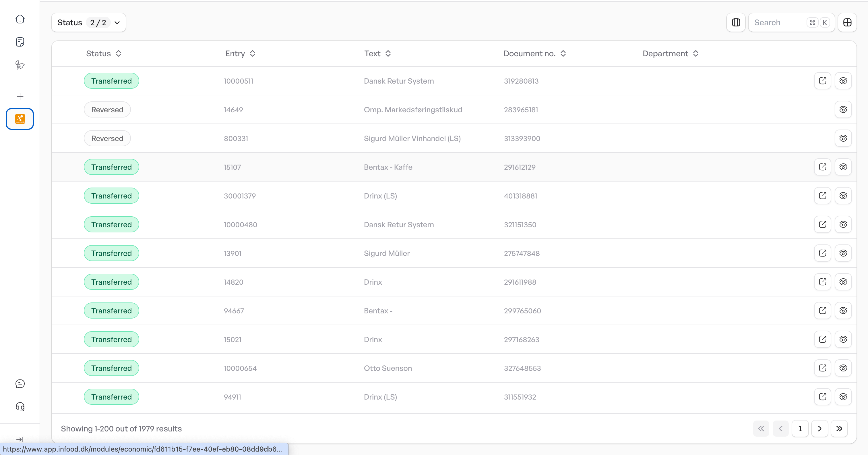Open the chat bubble icon in sidebar
This screenshot has width=868, height=455.
(20, 384)
